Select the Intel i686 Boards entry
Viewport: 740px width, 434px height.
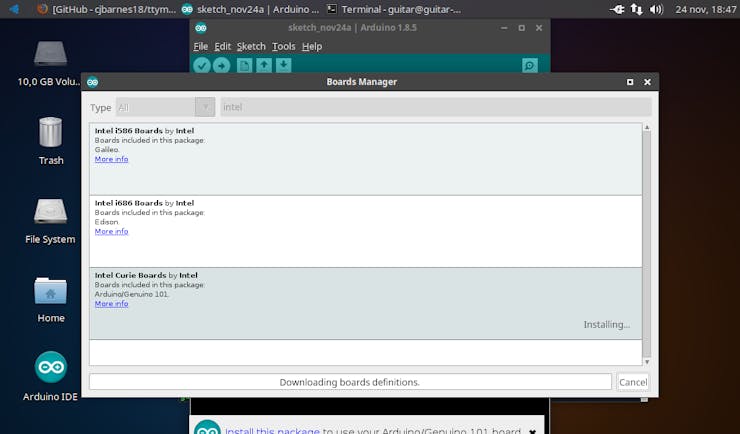(x=365, y=231)
